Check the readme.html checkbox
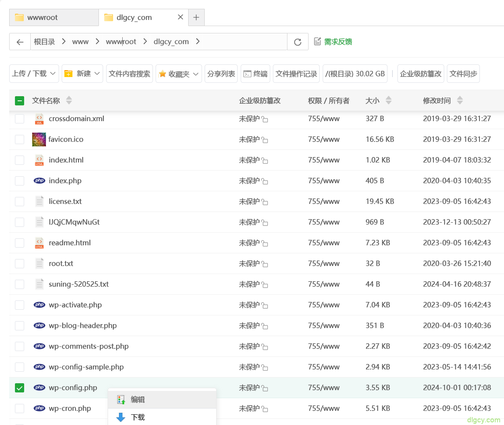This screenshot has width=504, height=425. click(20, 243)
